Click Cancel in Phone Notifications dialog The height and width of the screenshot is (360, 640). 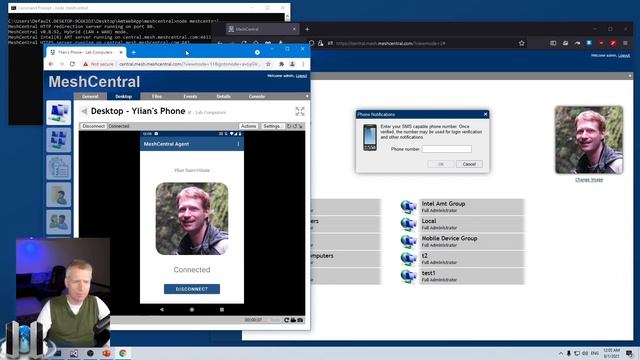click(x=469, y=164)
